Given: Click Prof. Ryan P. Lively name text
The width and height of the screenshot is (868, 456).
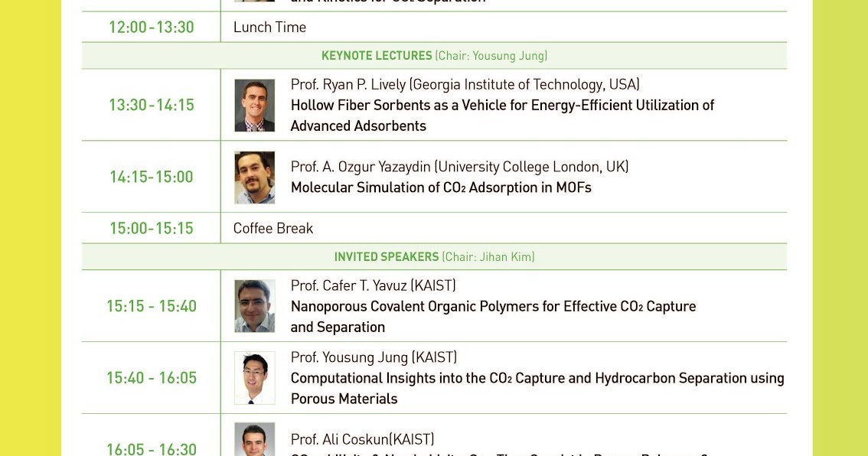Looking at the screenshot, I should point(348,84).
